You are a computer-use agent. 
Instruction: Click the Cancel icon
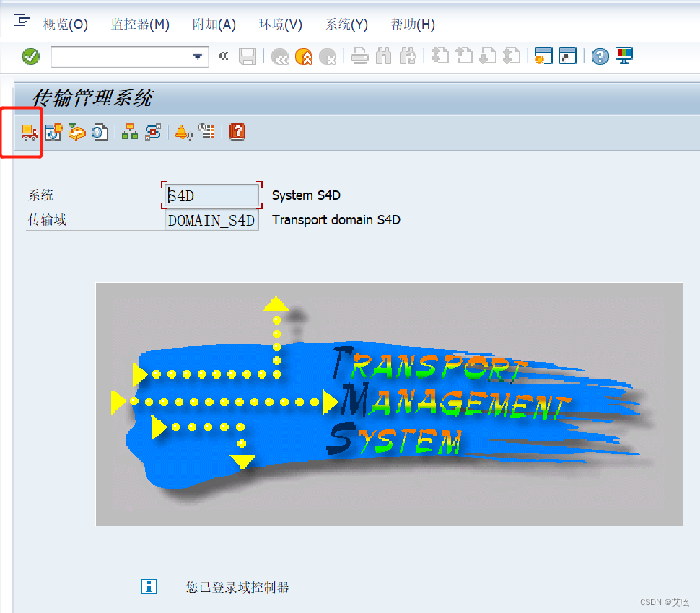328,57
